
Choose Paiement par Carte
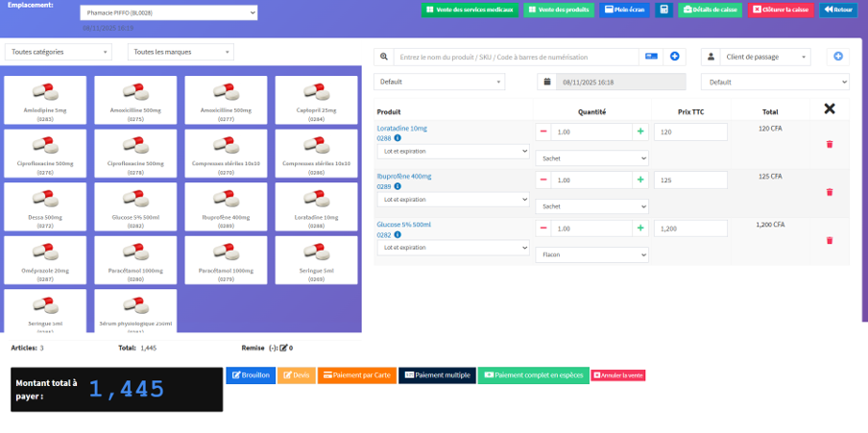point(357,375)
